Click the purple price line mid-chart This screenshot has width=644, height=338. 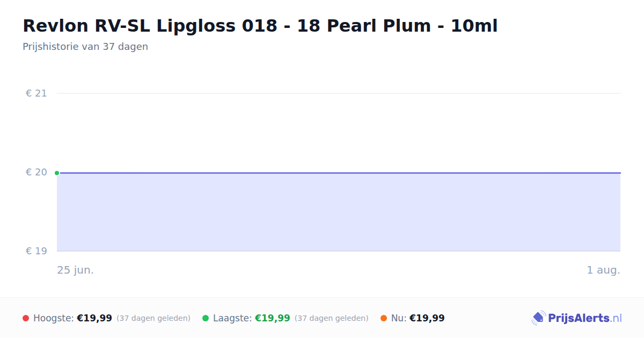coord(339,173)
